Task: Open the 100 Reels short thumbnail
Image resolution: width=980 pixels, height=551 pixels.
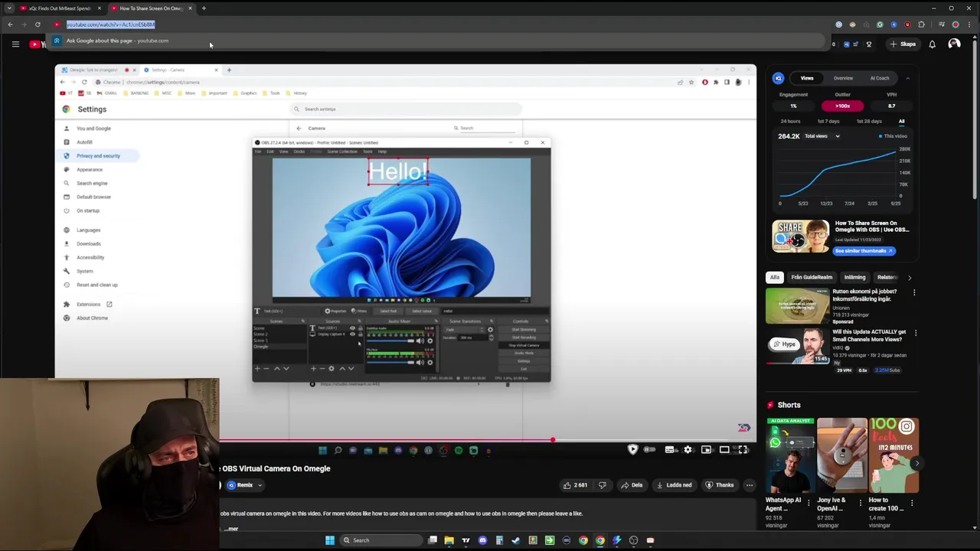Action: (x=893, y=455)
